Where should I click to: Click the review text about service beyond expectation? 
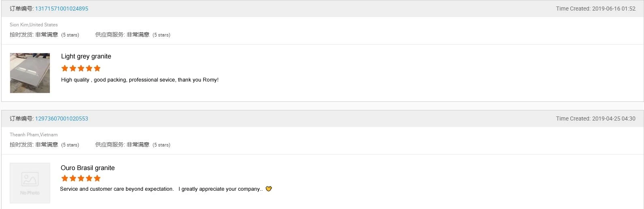(x=161, y=189)
